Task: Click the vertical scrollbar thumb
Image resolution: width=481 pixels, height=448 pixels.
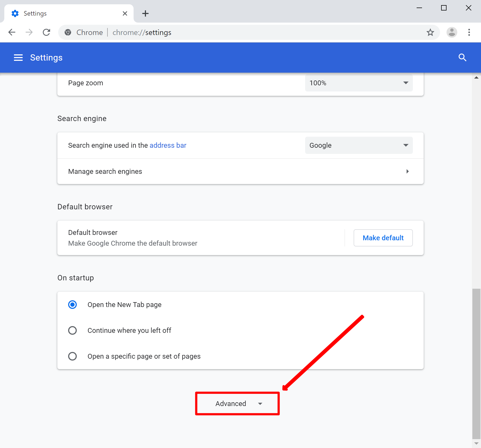Action: (x=476, y=364)
